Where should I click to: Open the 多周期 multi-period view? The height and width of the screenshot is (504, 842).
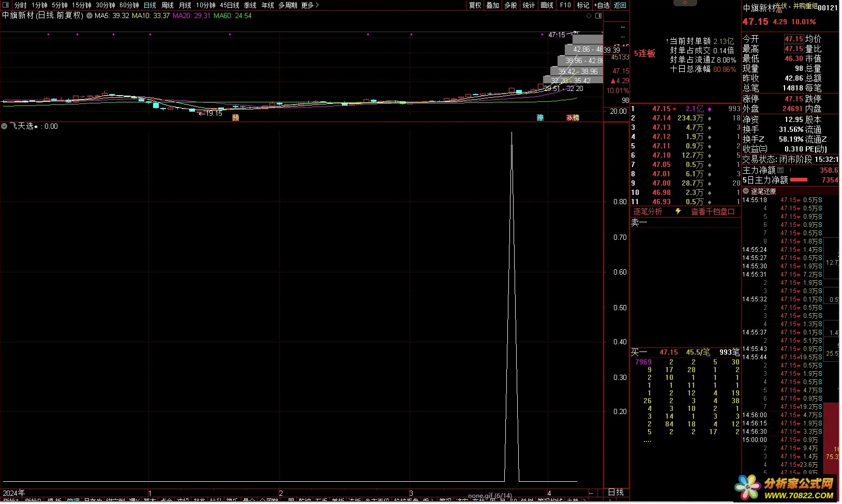288,5
